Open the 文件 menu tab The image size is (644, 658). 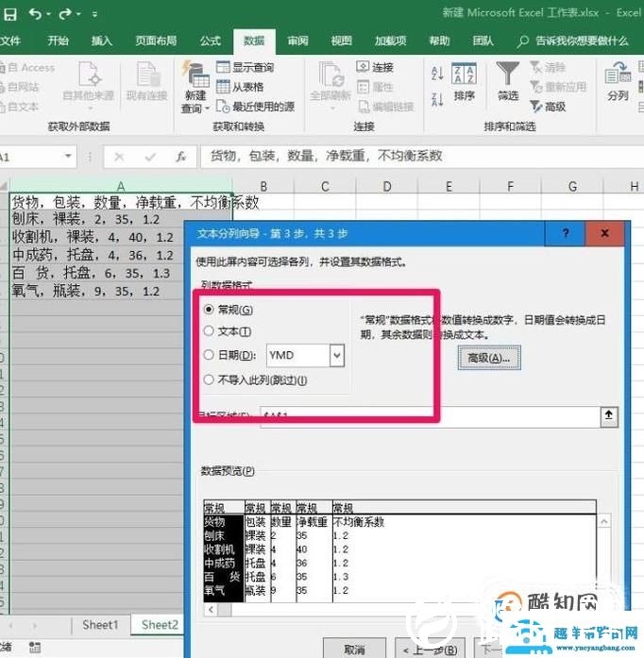pyautogui.click(x=10, y=41)
